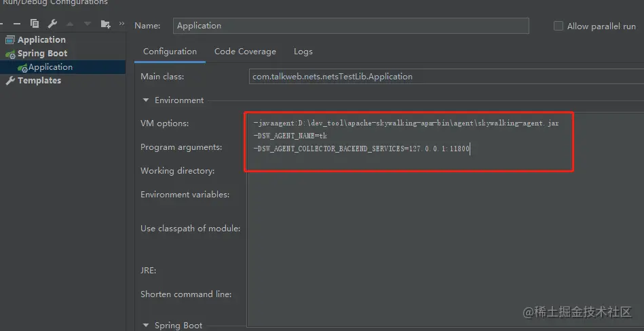Image resolution: width=644 pixels, height=331 pixels.
Task: Click the 'Shorten command line:' label
Action: point(186,294)
